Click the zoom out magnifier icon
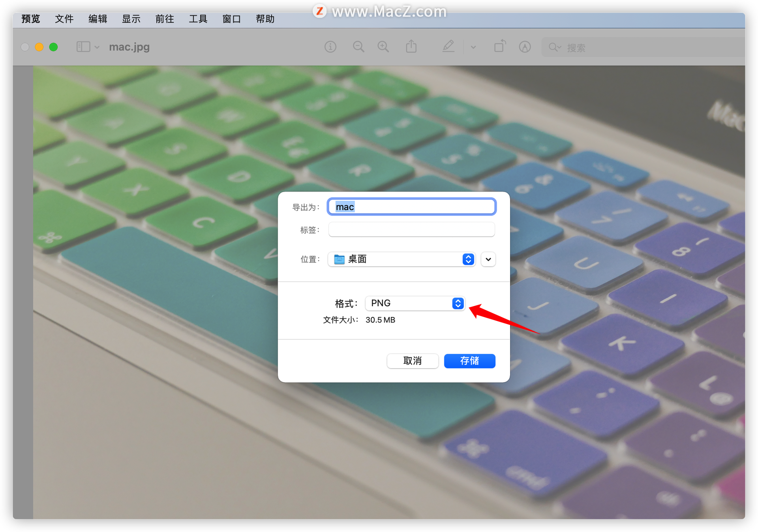758x532 pixels. [358, 47]
